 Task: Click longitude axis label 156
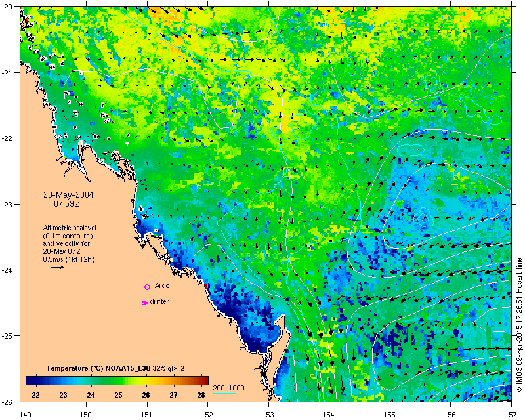click(451, 415)
